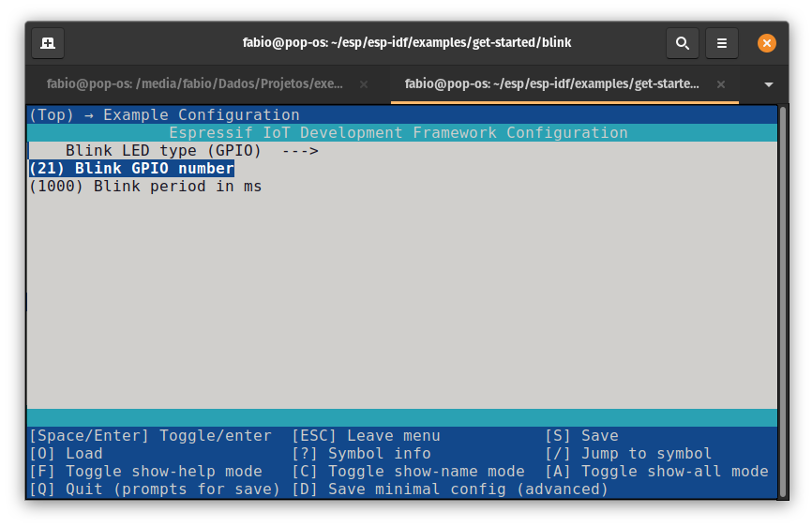Screen dimensions: 812x527
Task: Click the (Top) → Example Configuration breadcrumb
Action: pos(164,115)
